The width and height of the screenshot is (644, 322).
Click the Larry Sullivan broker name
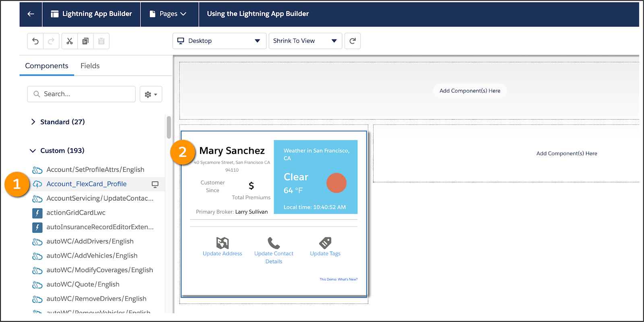[252, 212]
